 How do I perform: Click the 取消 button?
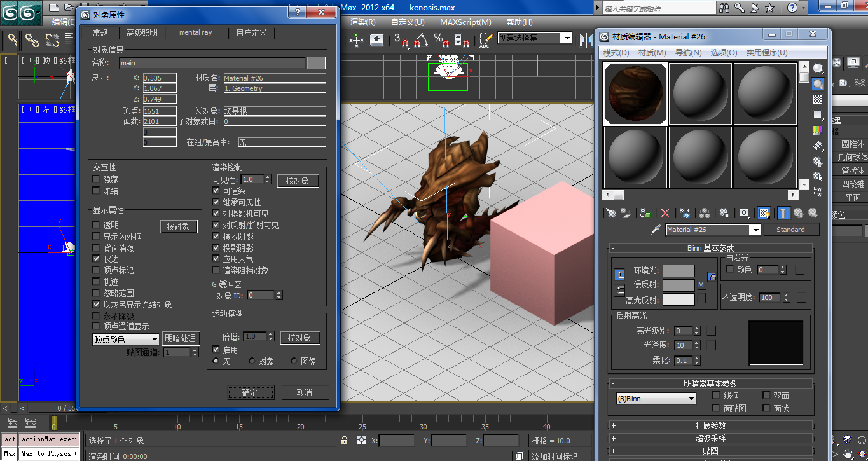[305, 392]
